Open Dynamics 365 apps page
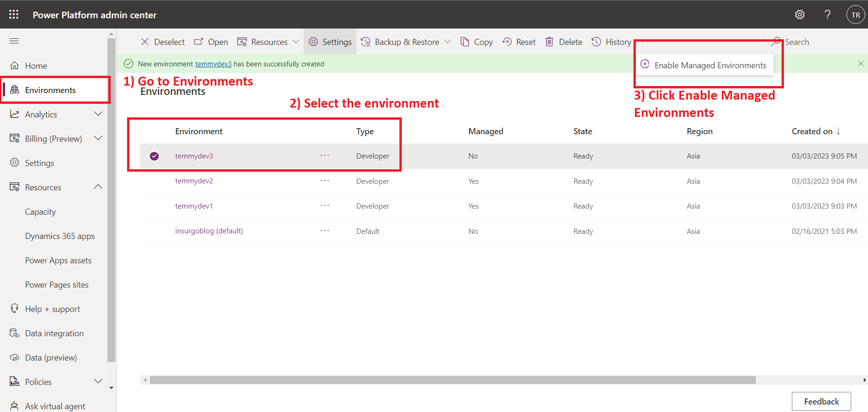This screenshot has height=412, width=868. (60, 236)
